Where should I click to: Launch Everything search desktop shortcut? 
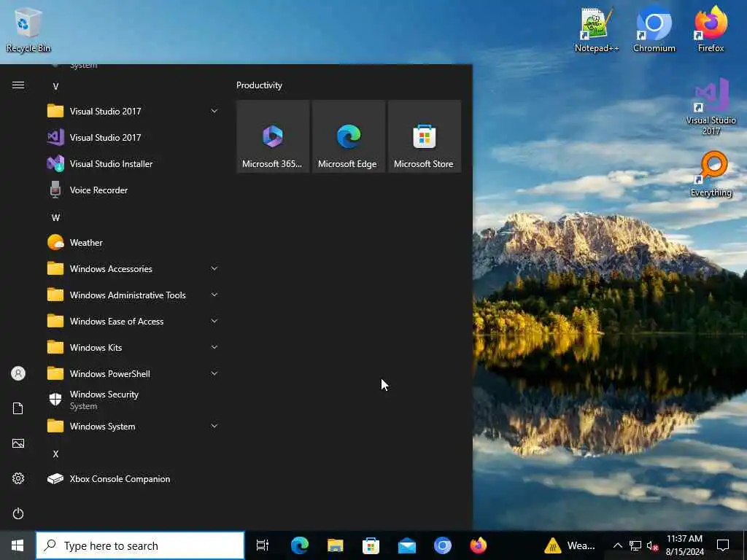pyautogui.click(x=711, y=174)
